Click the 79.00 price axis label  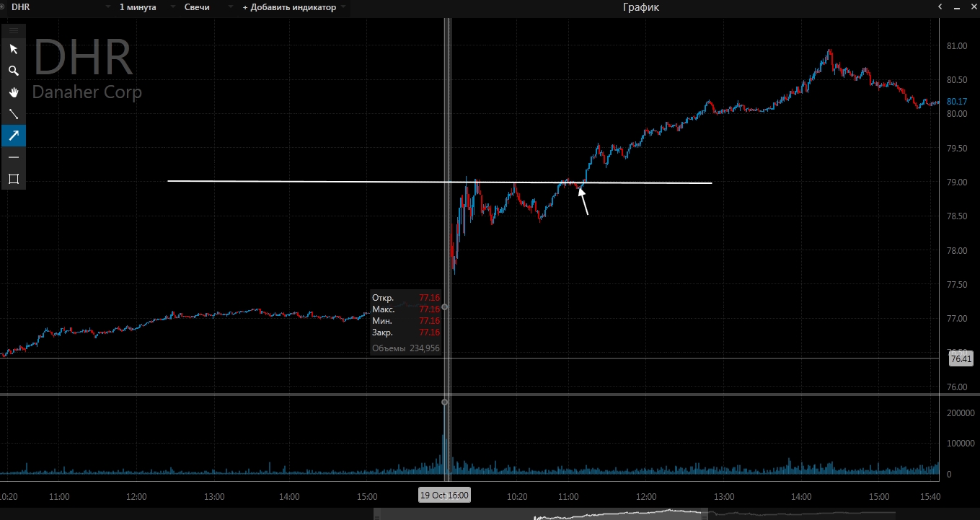pyautogui.click(x=956, y=182)
